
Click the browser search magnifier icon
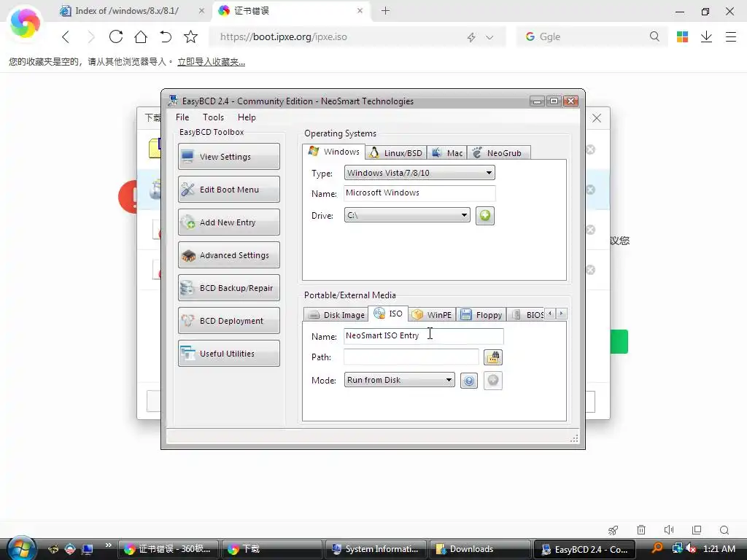[654, 36]
